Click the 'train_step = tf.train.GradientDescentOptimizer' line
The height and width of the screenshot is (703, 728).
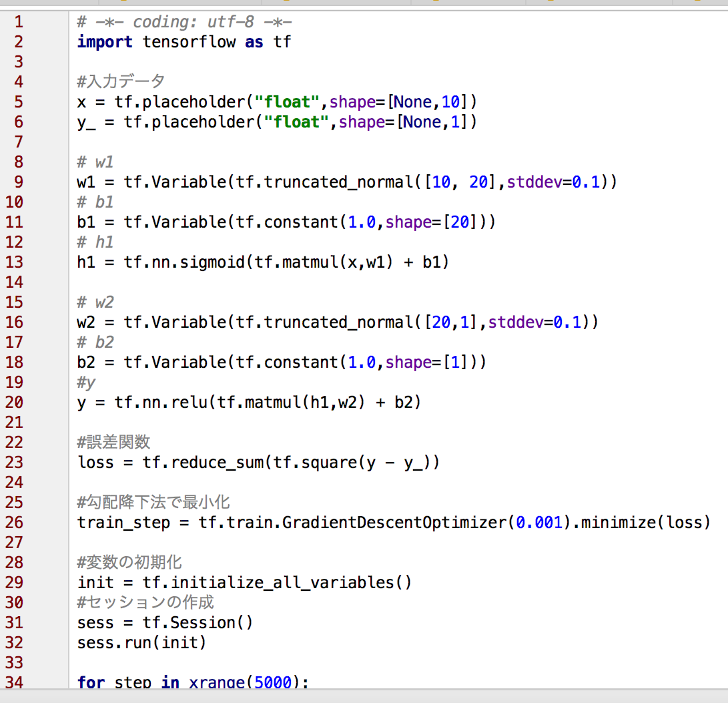pyautogui.click(x=394, y=522)
